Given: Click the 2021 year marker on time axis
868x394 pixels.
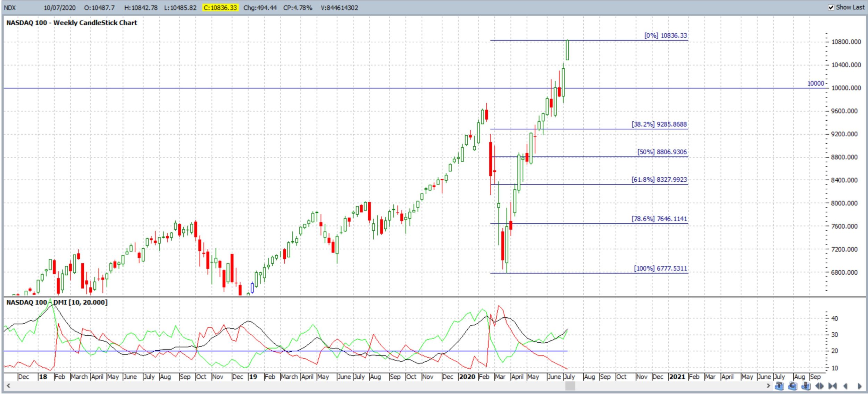Looking at the screenshot, I should (x=677, y=377).
